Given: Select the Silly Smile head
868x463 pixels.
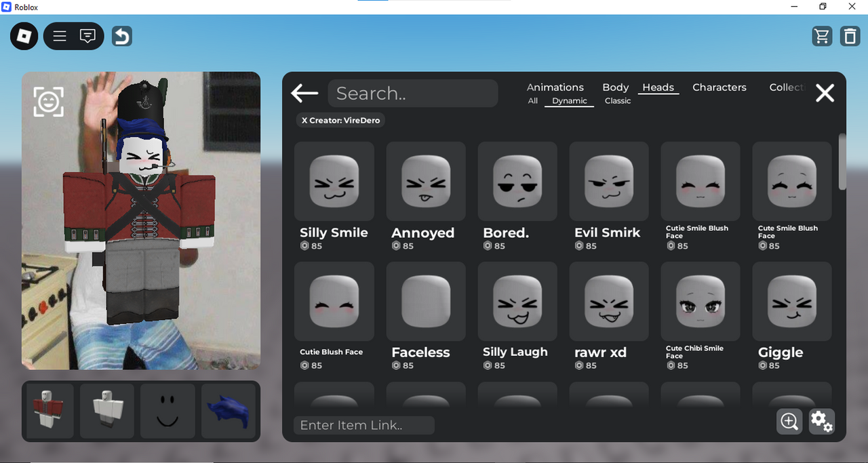Looking at the screenshot, I should (x=334, y=182).
